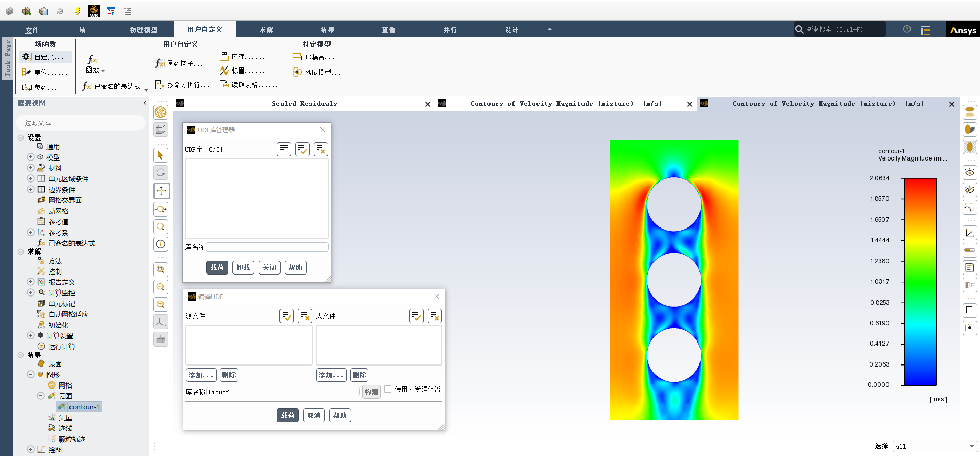Click the mesh display sphere icon
Viewport: 980px width, 456px height.
click(161, 112)
